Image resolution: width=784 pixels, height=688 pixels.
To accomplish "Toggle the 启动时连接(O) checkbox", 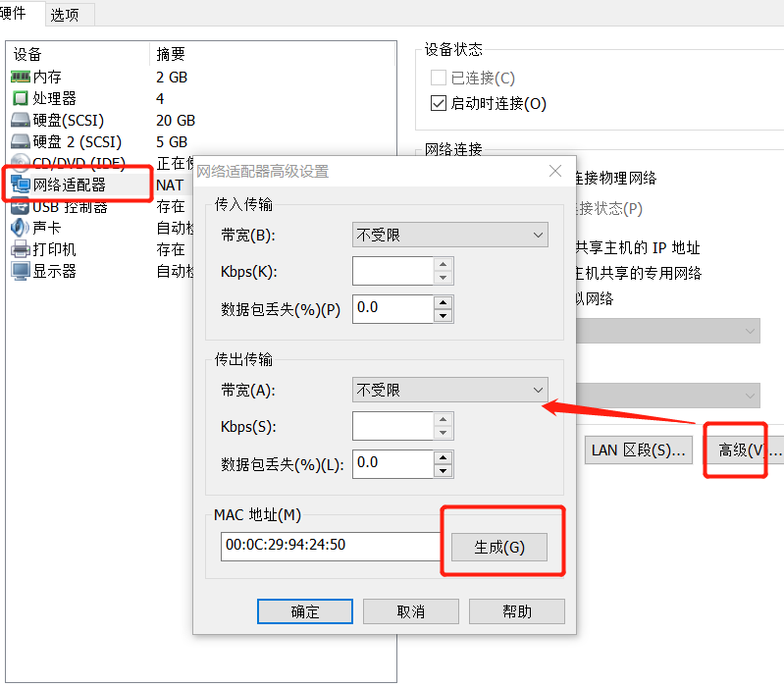I will tap(439, 103).
